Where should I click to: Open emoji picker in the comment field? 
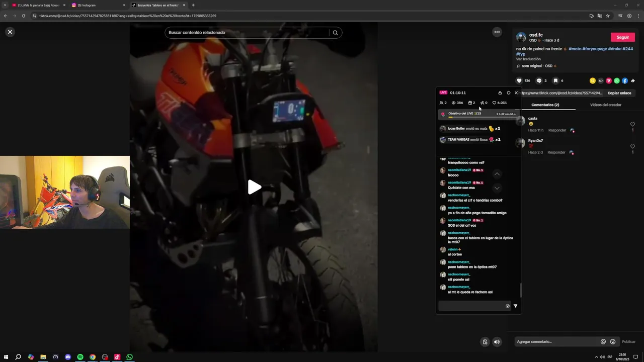pyautogui.click(x=612, y=342)
